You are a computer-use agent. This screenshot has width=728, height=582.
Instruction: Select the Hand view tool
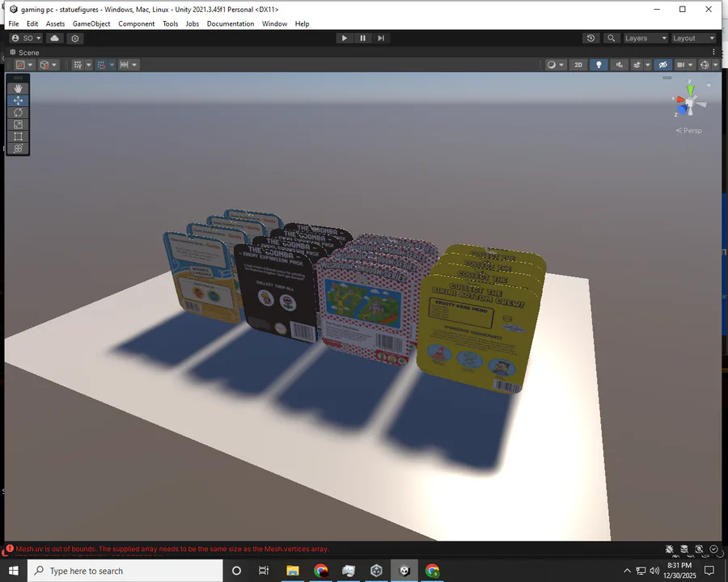point(18,88)
